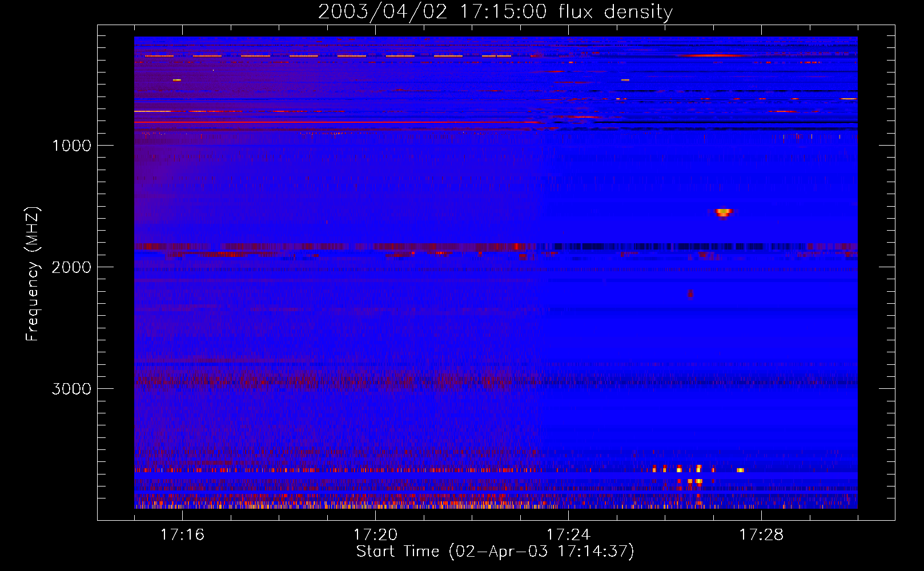Click the 1000 frequency tick label
Image resolution: width=924 pixels, height=571 pixels.
click(x=72, y=146)
